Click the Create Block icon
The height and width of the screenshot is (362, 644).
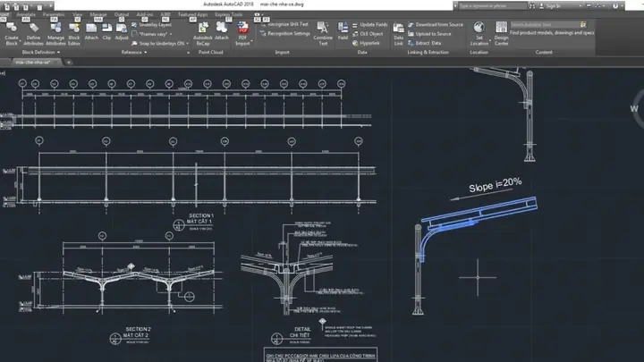click(12, 29)
